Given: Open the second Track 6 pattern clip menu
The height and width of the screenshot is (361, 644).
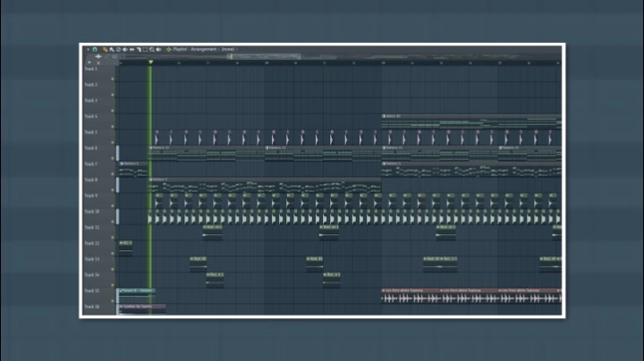Looking at the screenshot, I should coord(267,147).
